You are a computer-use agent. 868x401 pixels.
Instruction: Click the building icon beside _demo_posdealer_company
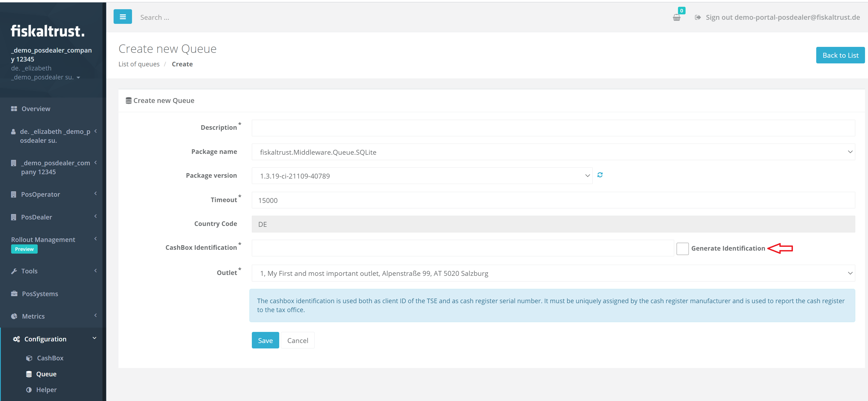click(14, 163)
